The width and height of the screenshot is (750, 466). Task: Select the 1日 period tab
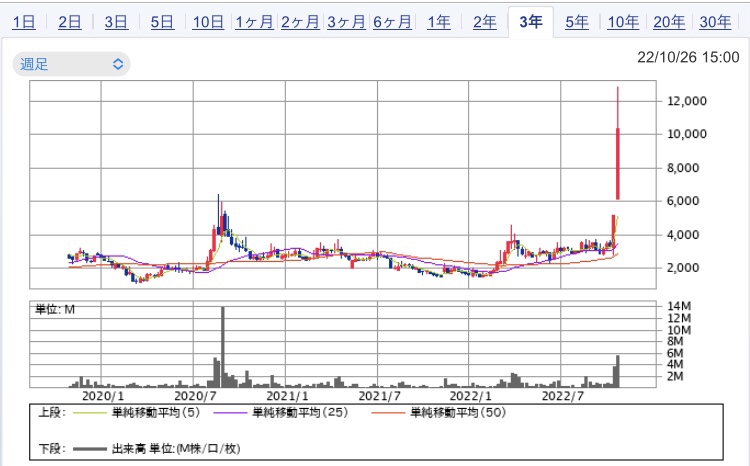tap(23, 22)
